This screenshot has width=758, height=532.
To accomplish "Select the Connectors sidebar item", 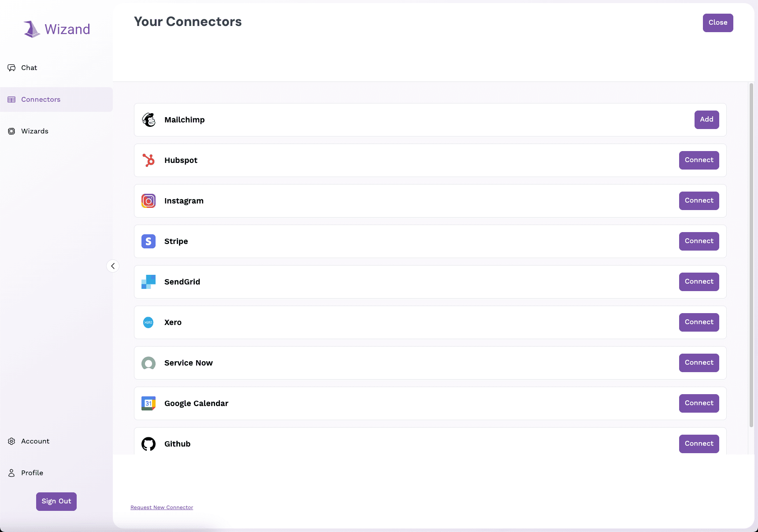I will point(56,100).
